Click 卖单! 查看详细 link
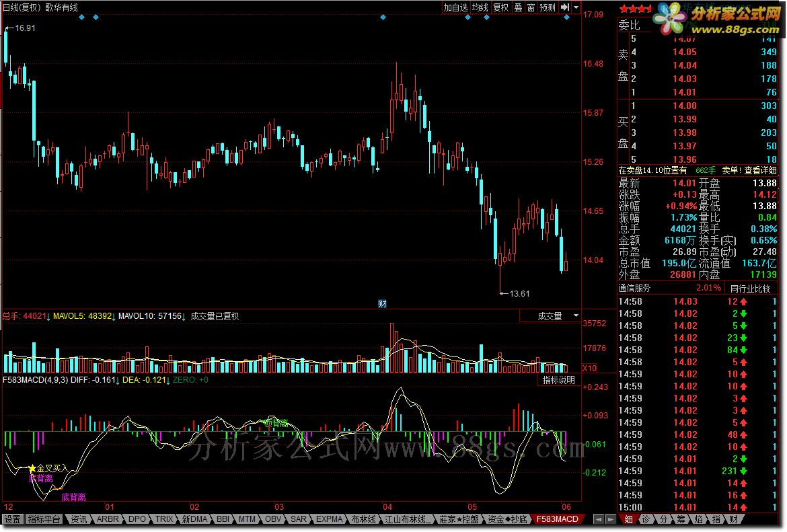The height and width of the screenshot is (532, 787). click(749, 171)
